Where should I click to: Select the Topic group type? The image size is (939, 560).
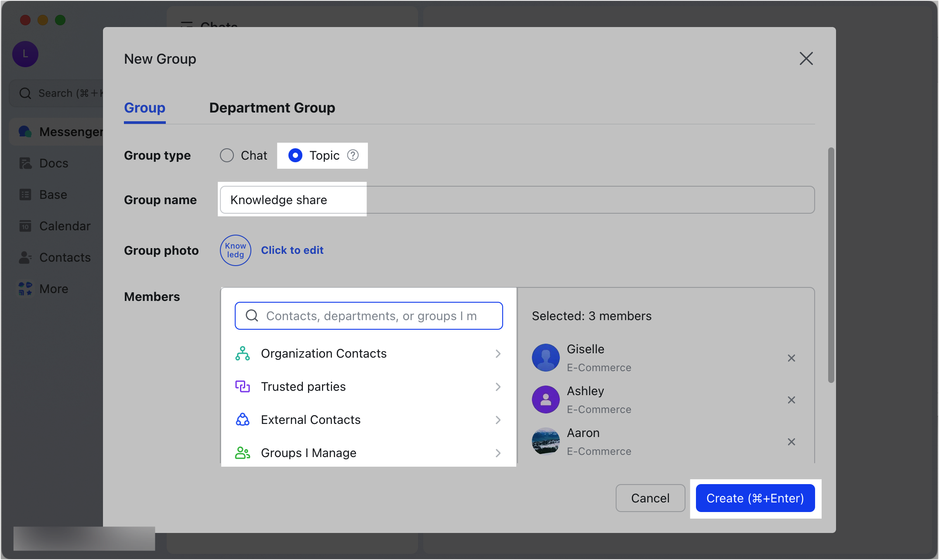pos(296,155)
